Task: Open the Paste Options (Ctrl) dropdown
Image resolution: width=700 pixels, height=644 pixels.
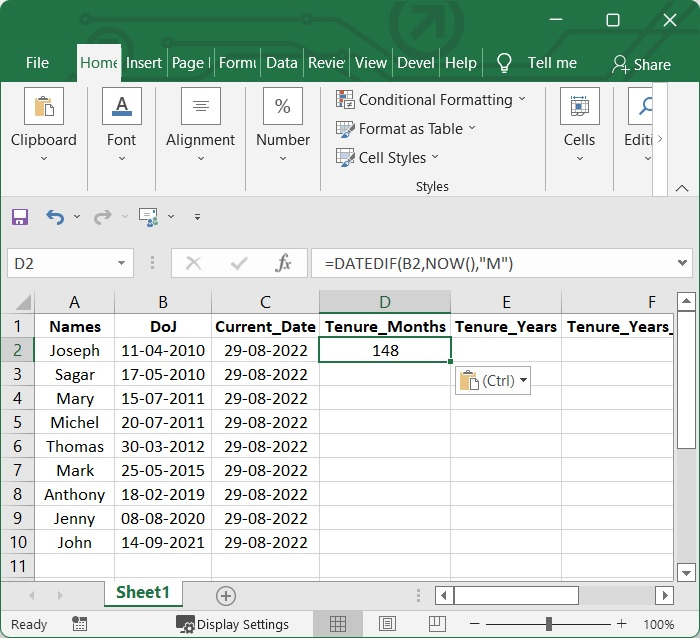Action: [x=492, y=381]
